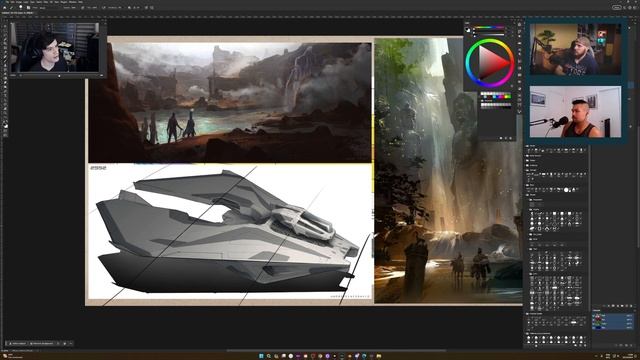Screen dimensions: 640x360
Task: Click the spaceship concept image on canvas
Action: [x=230, y=233]
